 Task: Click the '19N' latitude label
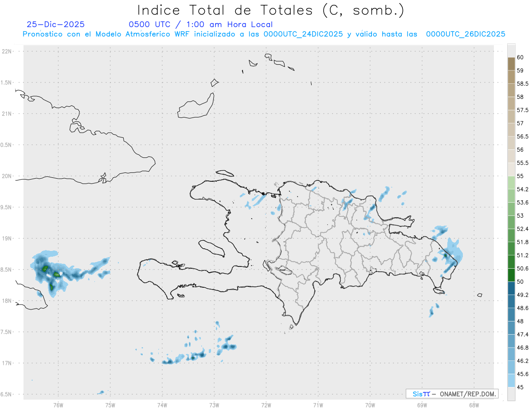(8, 239)
